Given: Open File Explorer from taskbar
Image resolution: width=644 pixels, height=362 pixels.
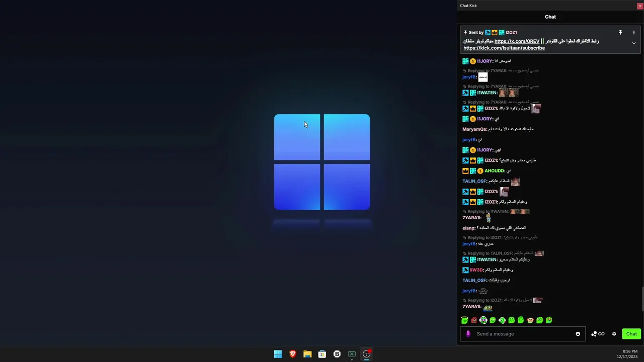Looking at the screenshot, I should (307, 354).
